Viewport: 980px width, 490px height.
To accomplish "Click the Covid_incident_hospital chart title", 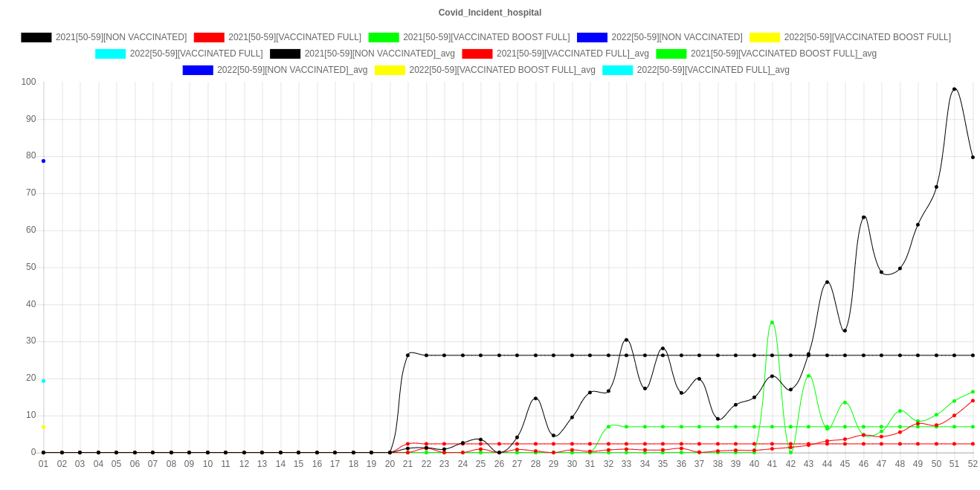I will [490, 13].
